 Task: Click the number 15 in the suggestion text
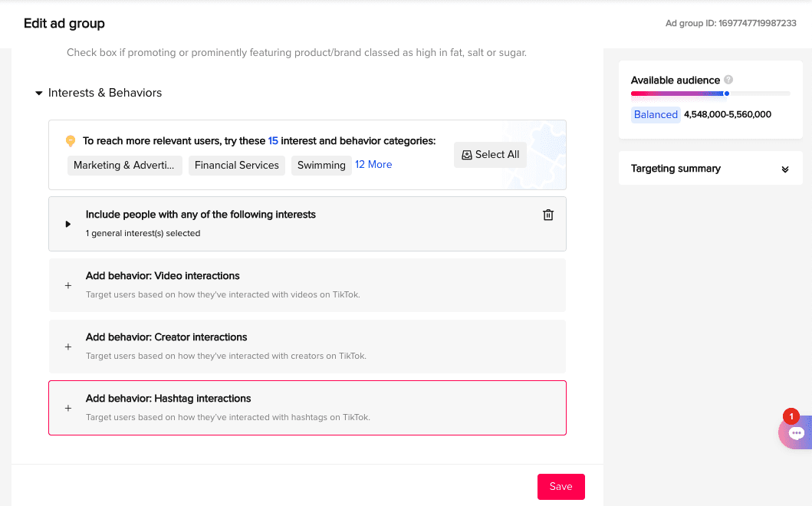(x=273, y=141)
